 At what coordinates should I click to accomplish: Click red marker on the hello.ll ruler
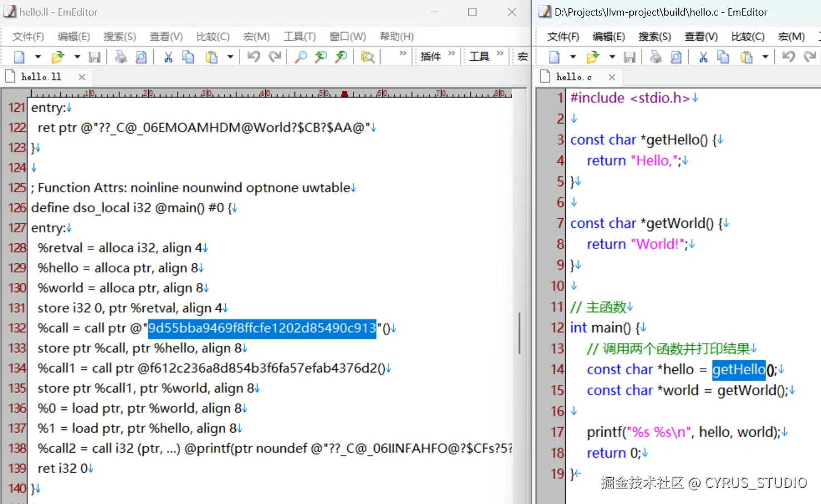pos(344,94)
